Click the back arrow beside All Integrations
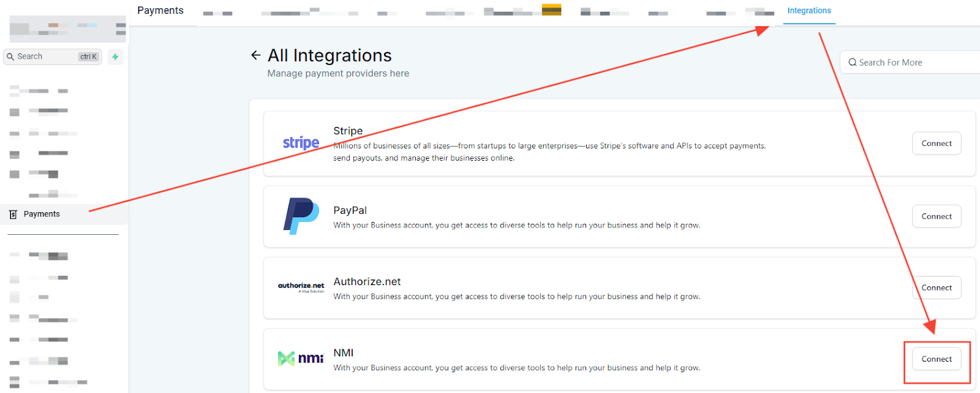Viewport: 980px width, 393px height. [256, 55]
